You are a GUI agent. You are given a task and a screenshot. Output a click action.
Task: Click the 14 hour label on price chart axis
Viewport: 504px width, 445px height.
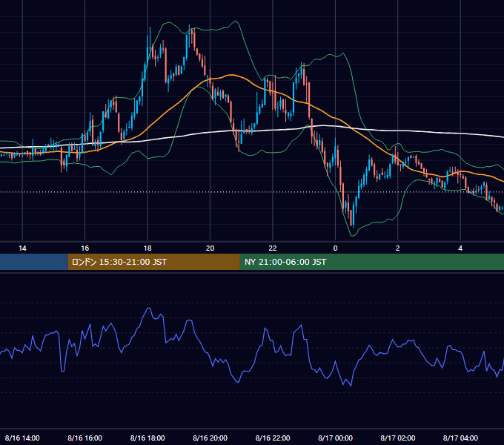coord(22,248)
